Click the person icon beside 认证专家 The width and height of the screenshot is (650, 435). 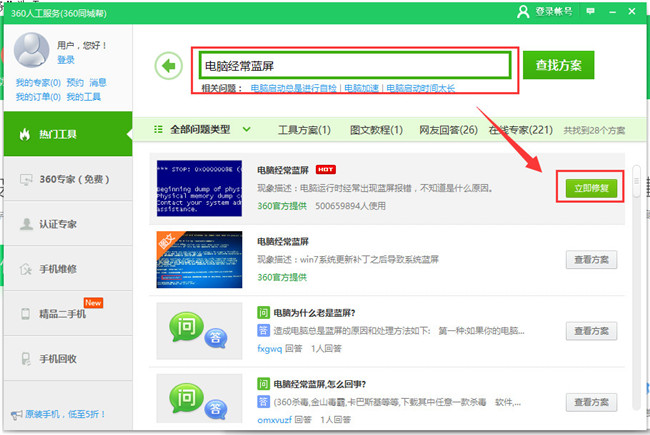26,224
